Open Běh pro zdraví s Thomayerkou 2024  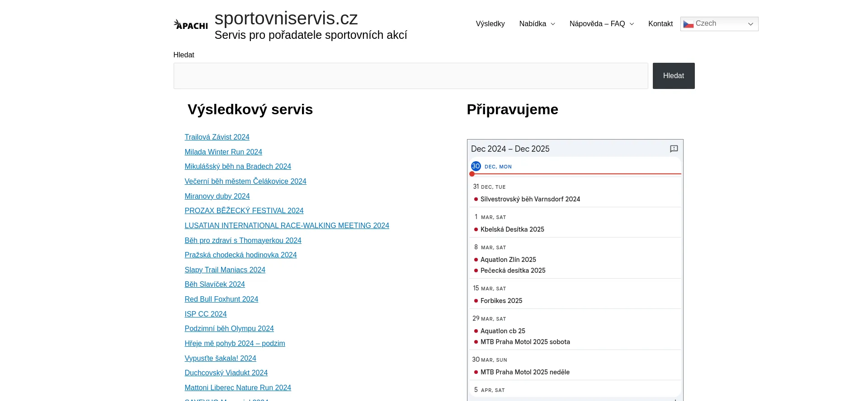click(243, 240)
